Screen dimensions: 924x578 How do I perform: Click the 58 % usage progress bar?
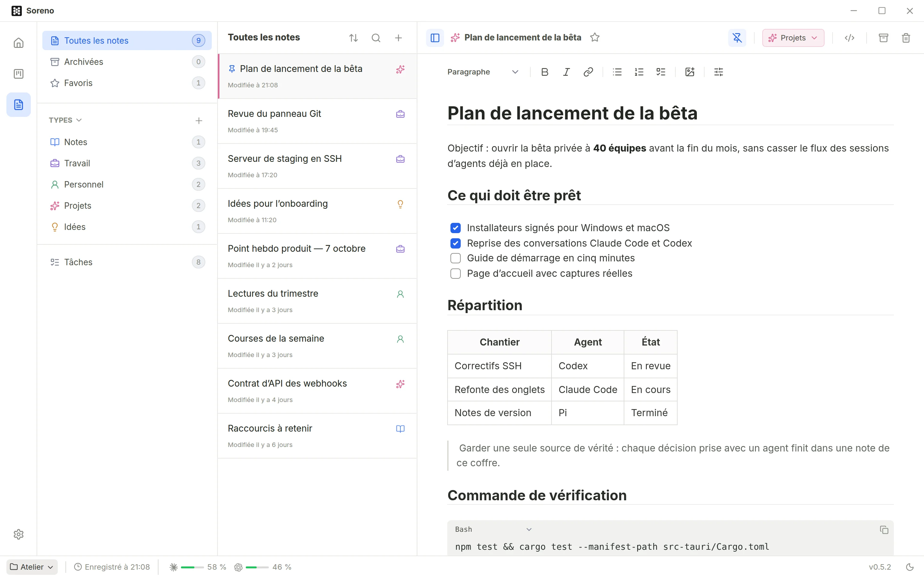192,567
